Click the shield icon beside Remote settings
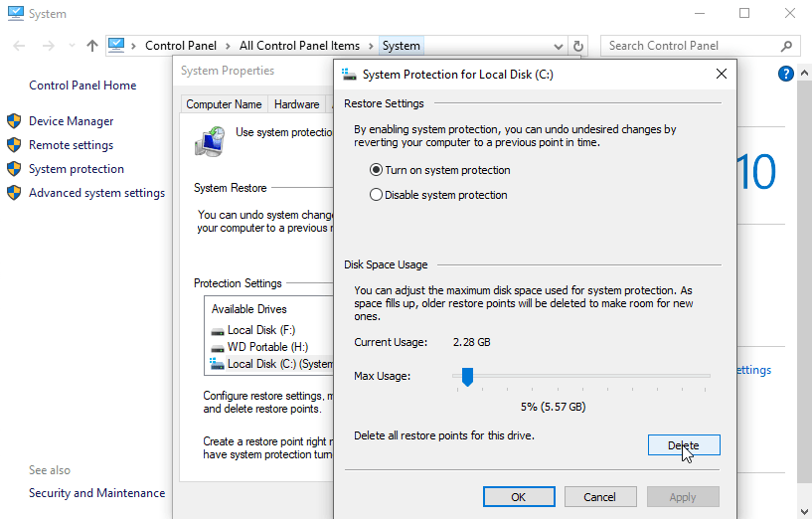 click(x=14, y=145)
